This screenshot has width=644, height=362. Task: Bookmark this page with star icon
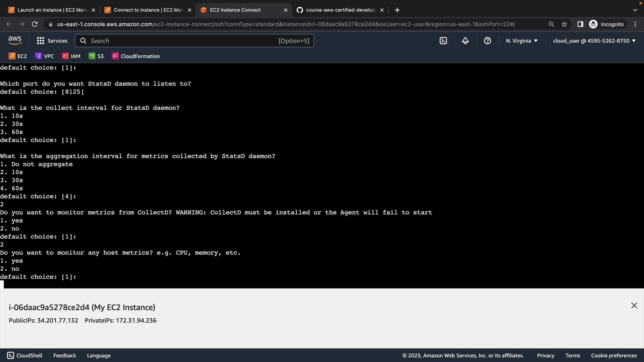click(x=564, y=24)
